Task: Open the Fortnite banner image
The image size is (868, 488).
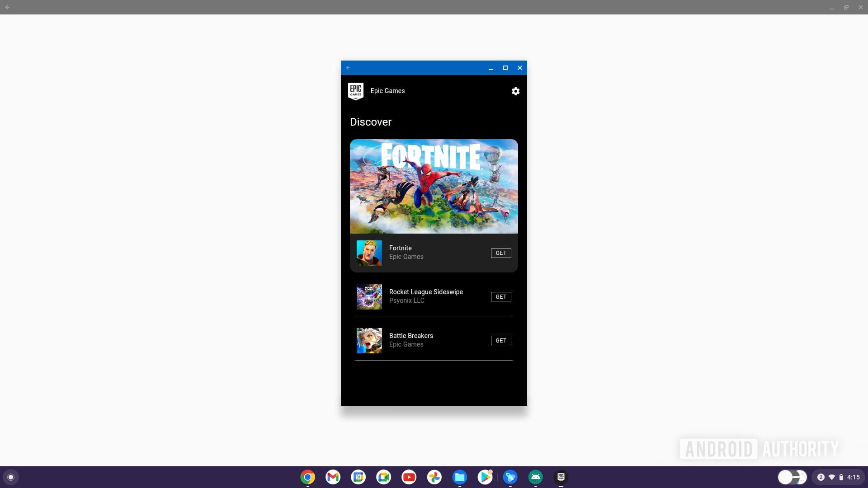Action: point(434,186)
